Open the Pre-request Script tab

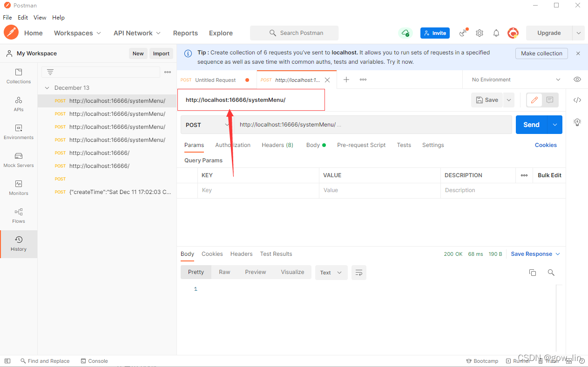coord(361,145)
